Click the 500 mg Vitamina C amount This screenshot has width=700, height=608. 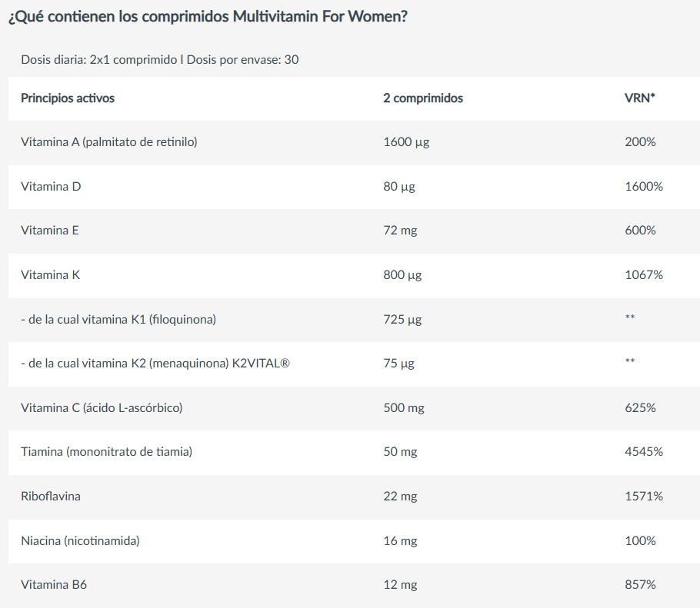coord(404,408)
